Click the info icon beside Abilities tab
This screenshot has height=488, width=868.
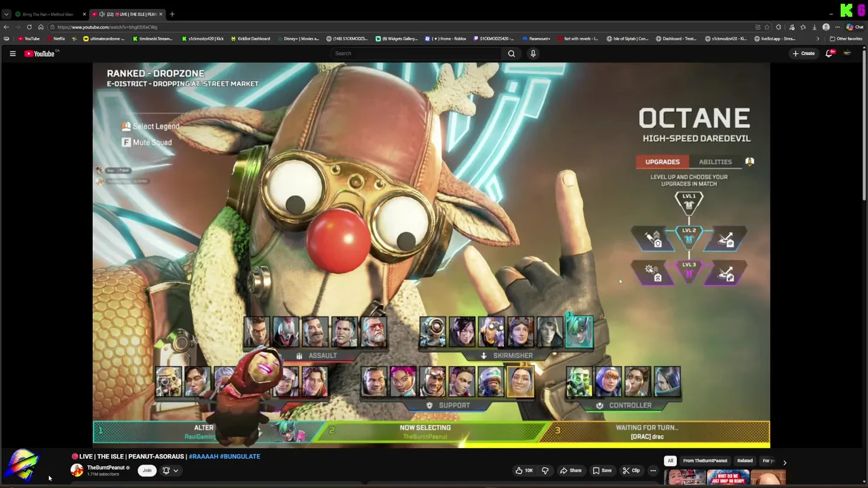(749, 162)
